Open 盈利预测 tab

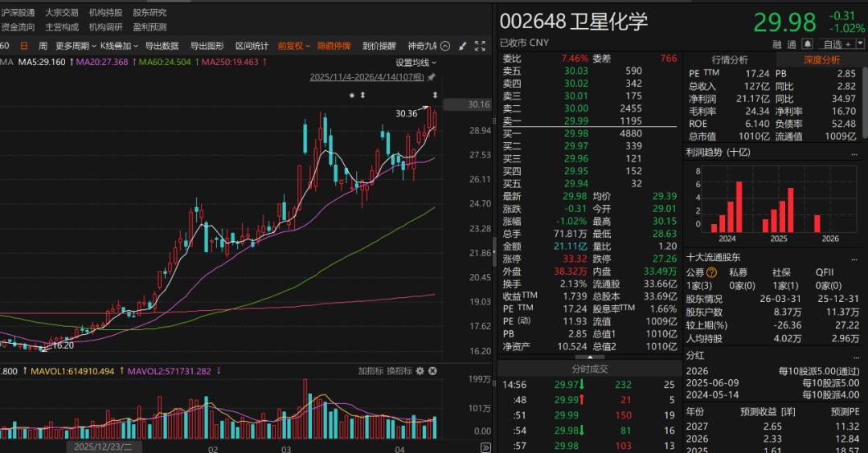[149, 27]
